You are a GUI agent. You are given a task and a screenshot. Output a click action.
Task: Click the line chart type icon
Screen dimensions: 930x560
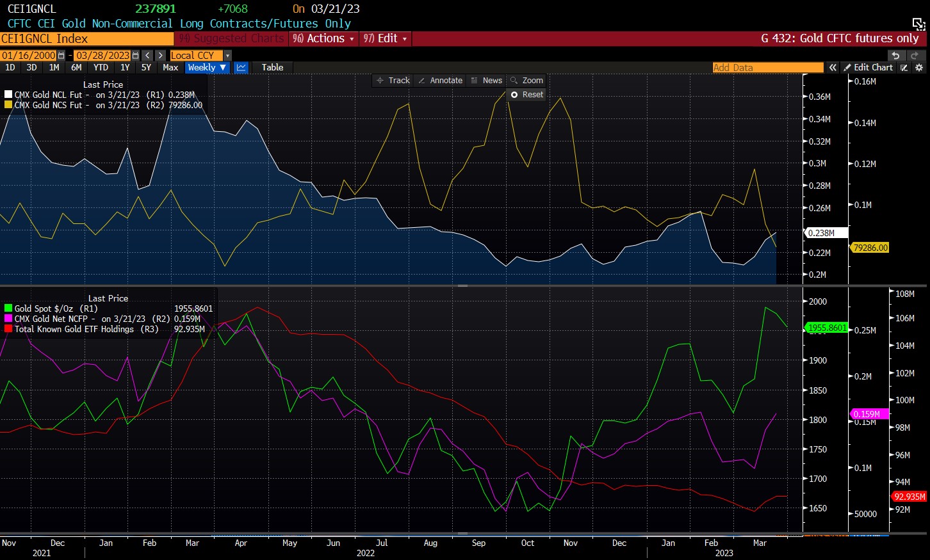(241, 67)
